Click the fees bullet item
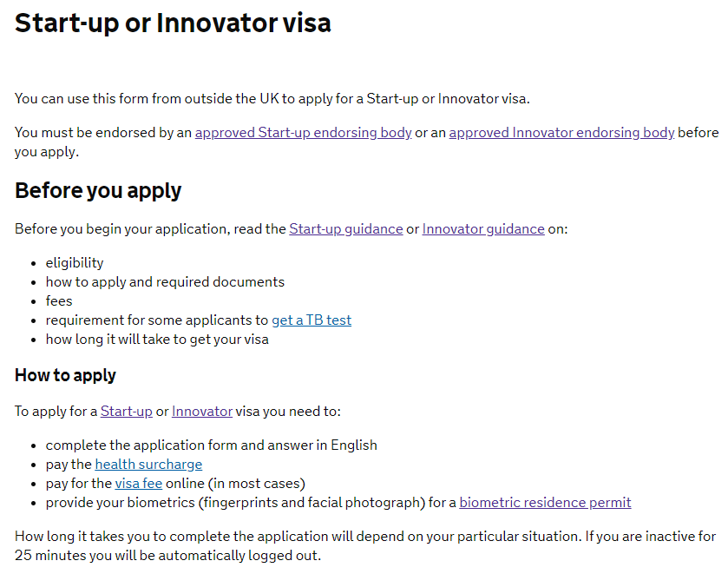The image size is (728, 574). tap(59, 301)
